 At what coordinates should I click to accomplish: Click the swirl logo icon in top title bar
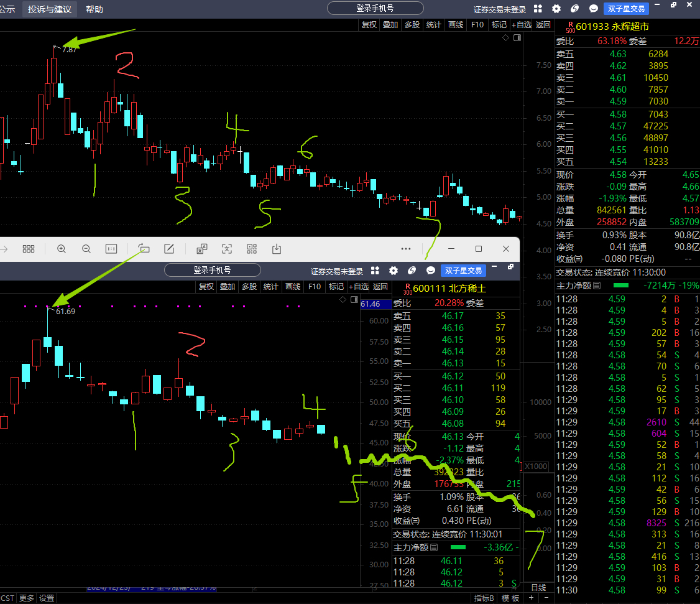[x=575, y=9]
